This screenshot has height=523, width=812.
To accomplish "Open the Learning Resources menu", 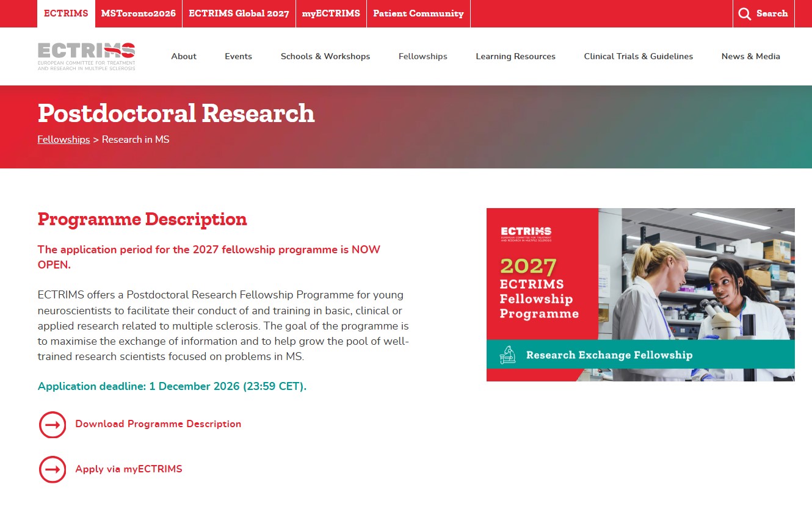I will [516, 56].
